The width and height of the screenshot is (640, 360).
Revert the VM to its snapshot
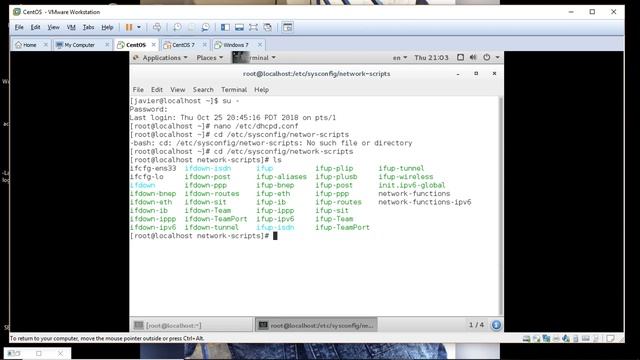[191, 27]
